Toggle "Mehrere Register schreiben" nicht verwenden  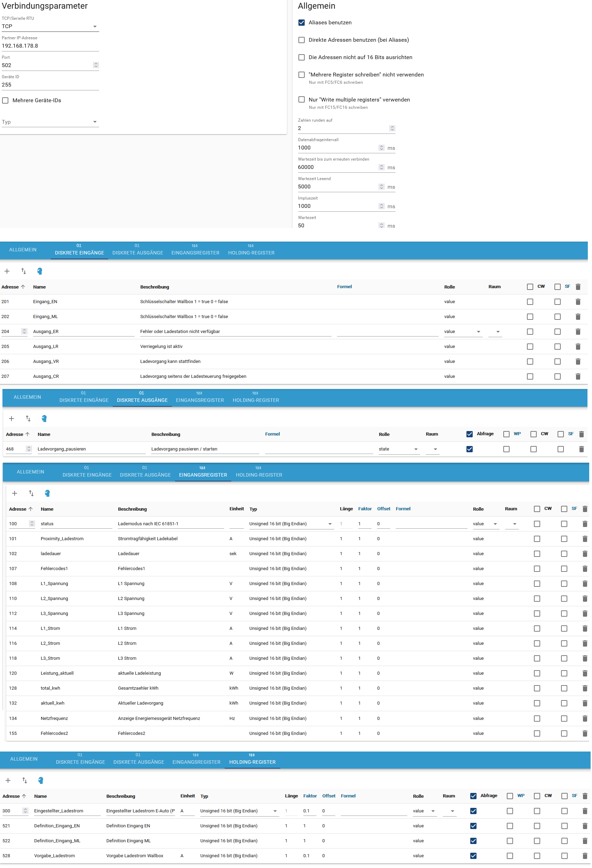pos(302,75)
